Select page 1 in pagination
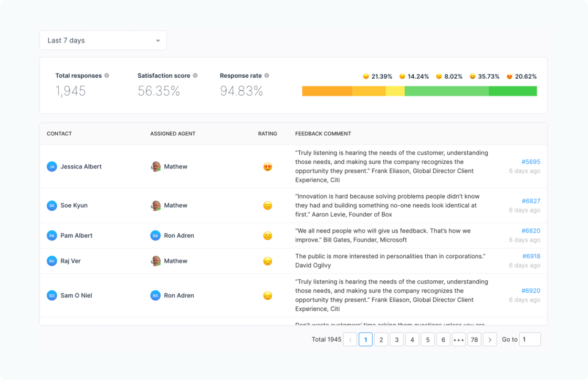 pos(365,340)
